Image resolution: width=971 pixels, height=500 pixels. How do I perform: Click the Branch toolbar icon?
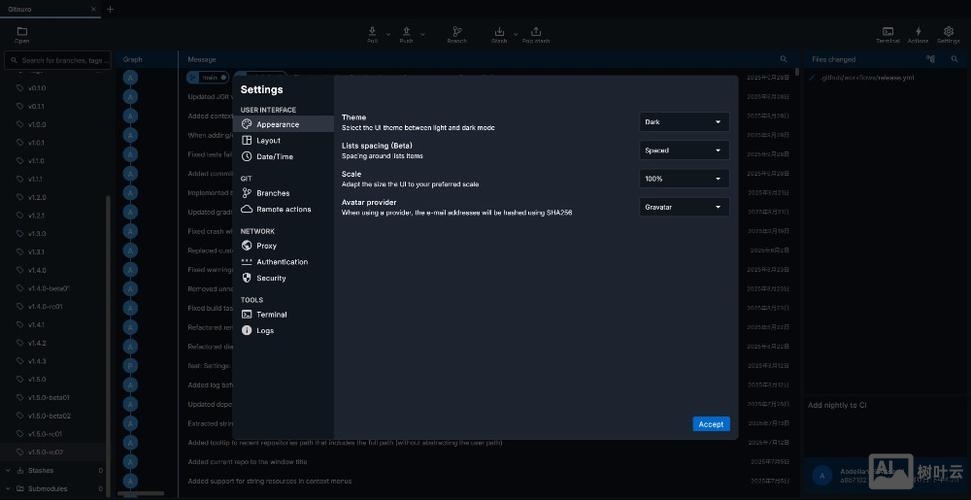(x=457, y=34)
